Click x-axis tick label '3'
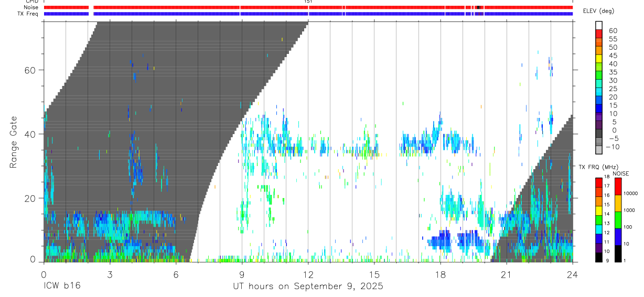Image resolution: width=644 pixels, height=297 pixels. pos(110,274)
